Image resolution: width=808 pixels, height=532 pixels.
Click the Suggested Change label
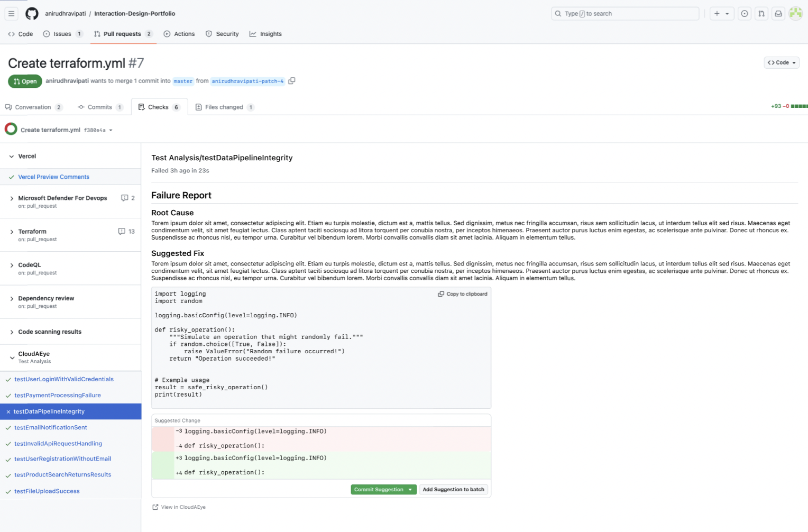[178, 421]
